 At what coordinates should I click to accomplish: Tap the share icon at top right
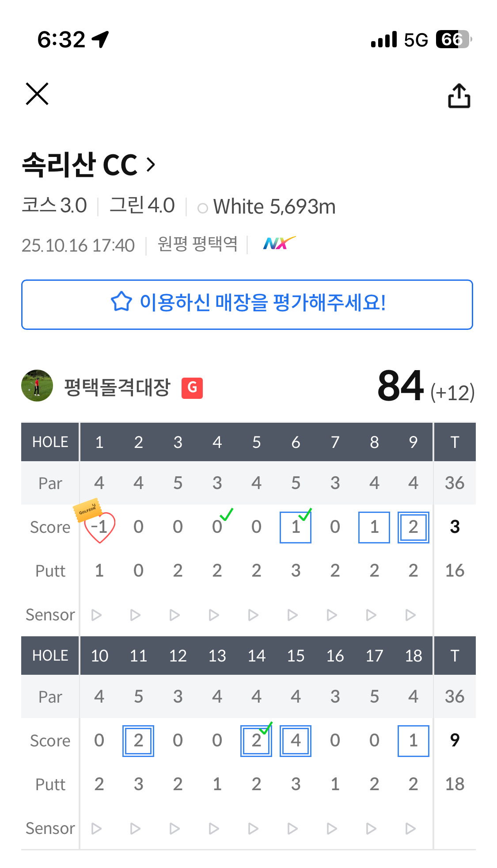click(459, 96)
